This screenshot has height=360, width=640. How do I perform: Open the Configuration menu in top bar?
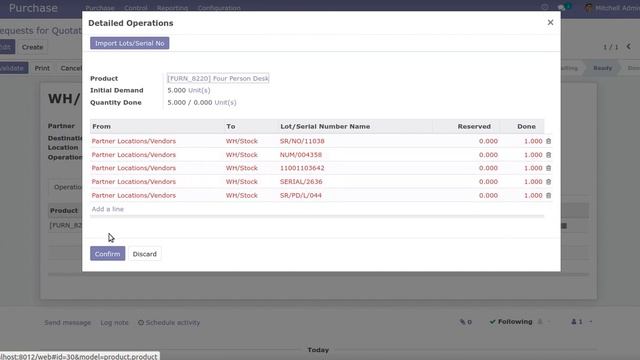tap(219, 8)
